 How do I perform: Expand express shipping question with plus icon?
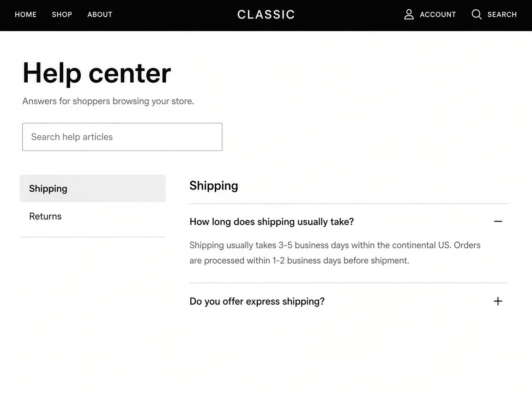click(498, 301)
